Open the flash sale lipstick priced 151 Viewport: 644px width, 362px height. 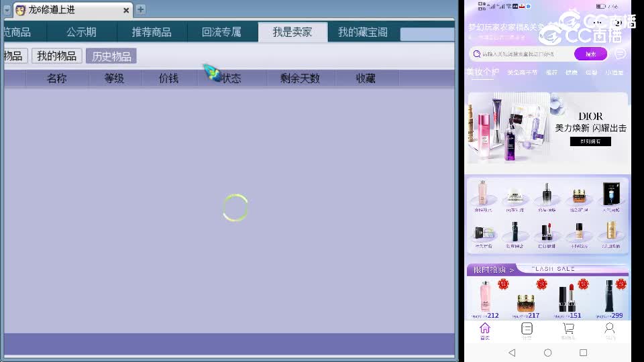coord(568,299)
